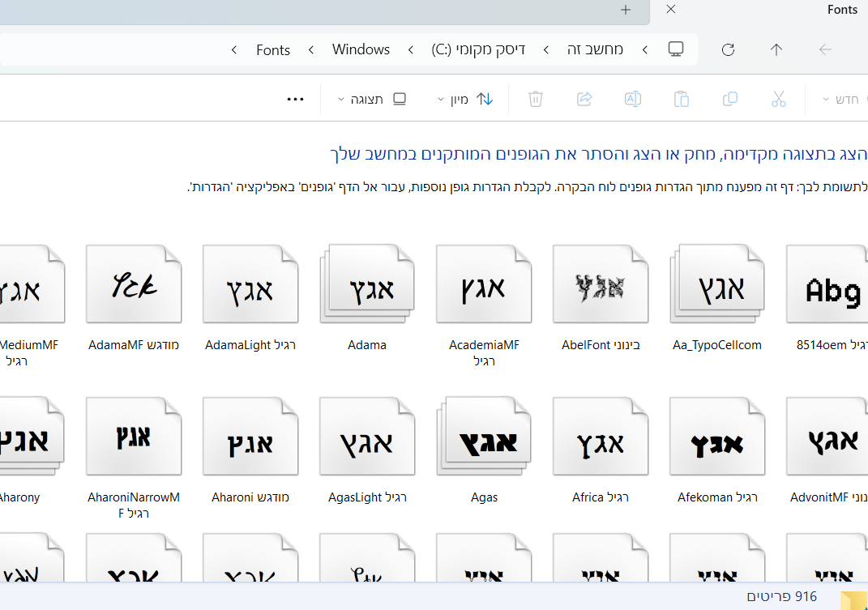This screenshot has height=610, width=868.
Task: Click the Delete trash icon
Action: tap(535, 99)
